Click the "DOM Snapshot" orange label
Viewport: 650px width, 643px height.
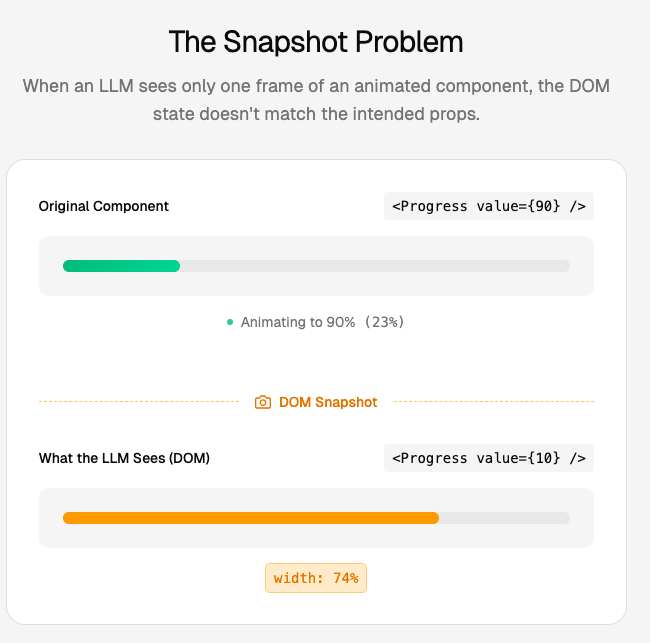tap(328, 402)
